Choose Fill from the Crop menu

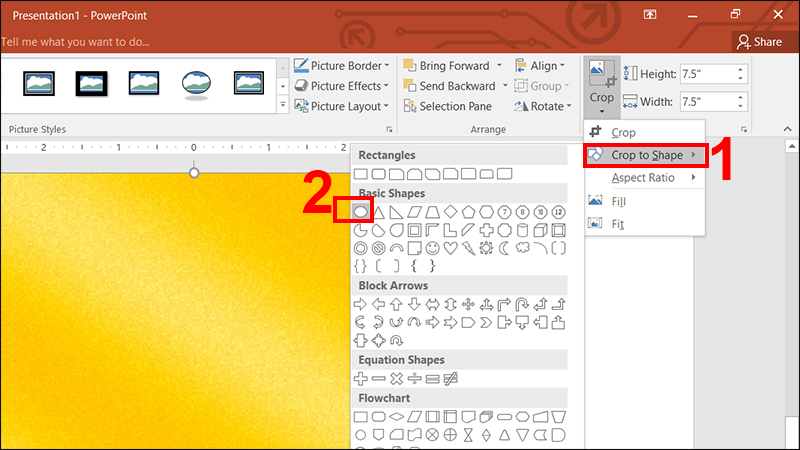coord(619,201)
